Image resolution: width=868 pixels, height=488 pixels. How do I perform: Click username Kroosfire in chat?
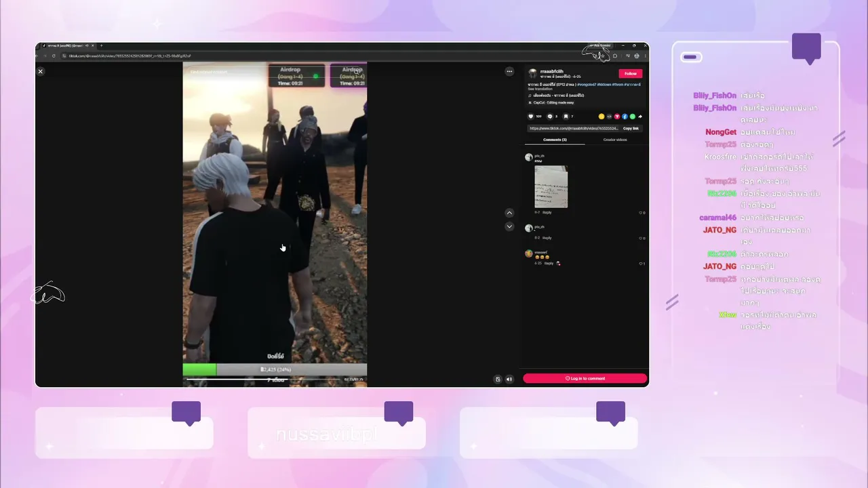point(720,157)
